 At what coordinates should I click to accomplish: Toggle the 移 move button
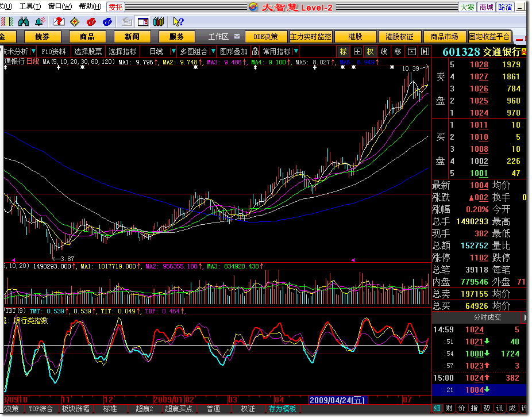[398, 52]
